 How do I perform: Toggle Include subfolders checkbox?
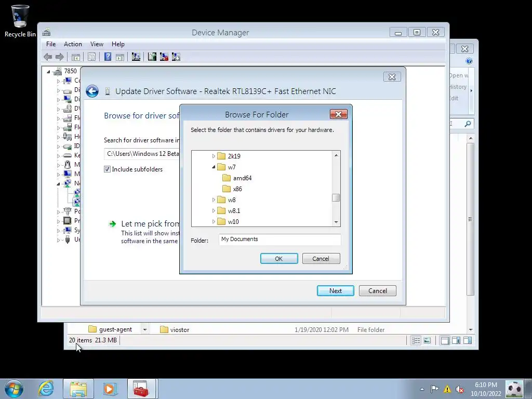point(107,169)
